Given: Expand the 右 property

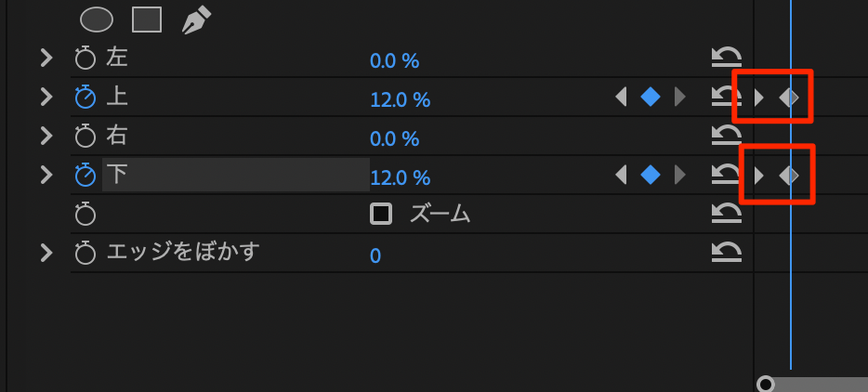Looking at the screenshot, I should point(46,136).
